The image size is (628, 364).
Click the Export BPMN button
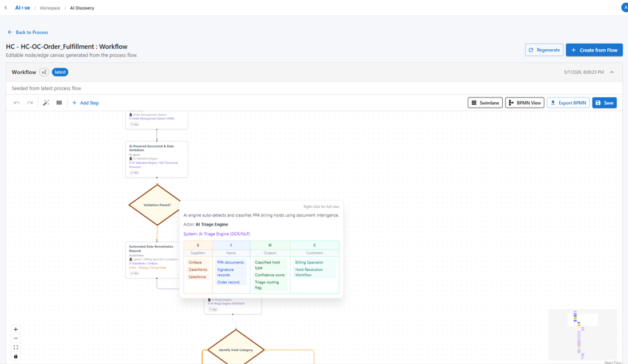click(568, 103)
